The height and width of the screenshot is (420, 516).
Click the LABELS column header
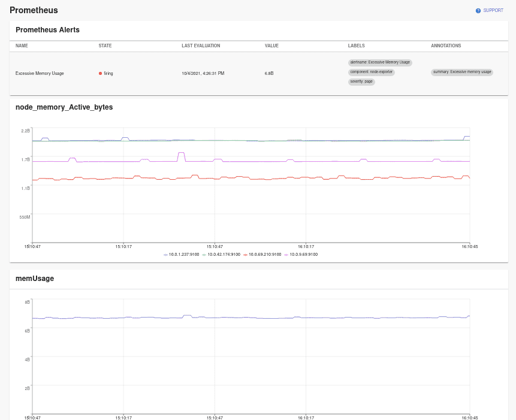tap(356, 46)
